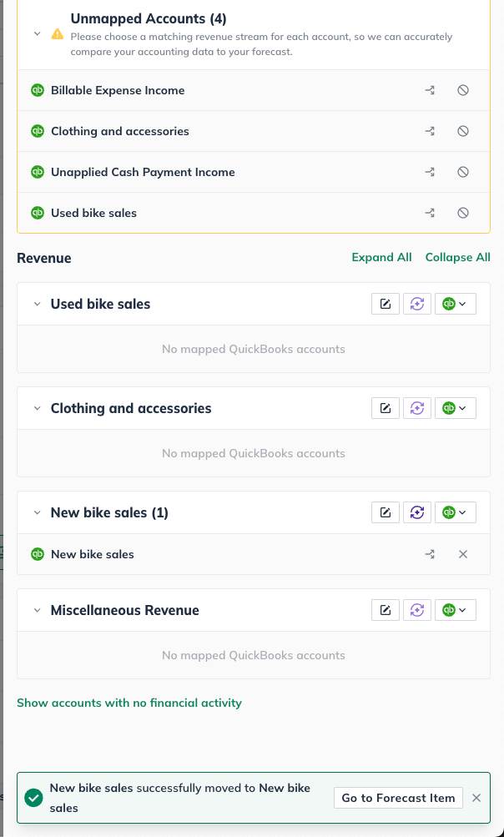Open QuickBooks dropdown for New bike sales
Viewport: 504px width, 837px height.
[x=456, y=512]
